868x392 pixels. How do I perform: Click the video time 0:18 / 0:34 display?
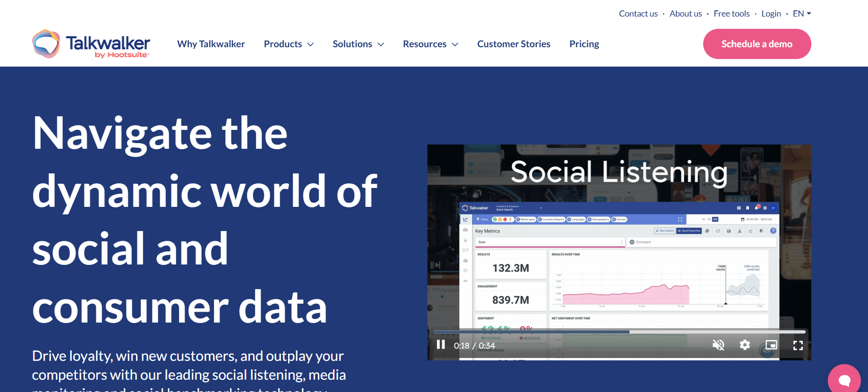pyautogui.click(x=474, y=346)
